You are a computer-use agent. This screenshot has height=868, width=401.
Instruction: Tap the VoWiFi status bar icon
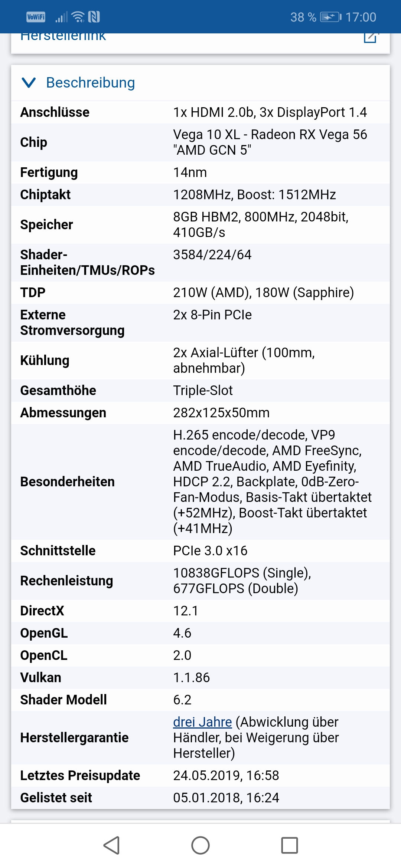(36, 17)
